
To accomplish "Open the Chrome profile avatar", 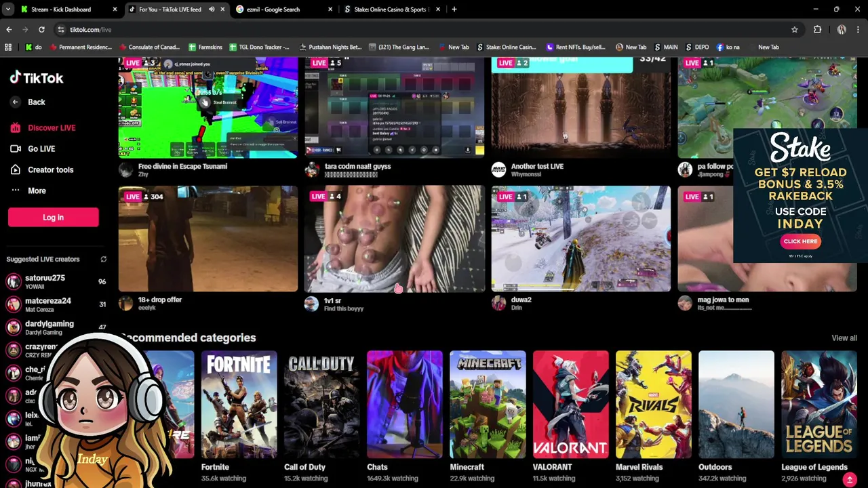I will click(842, 30).
